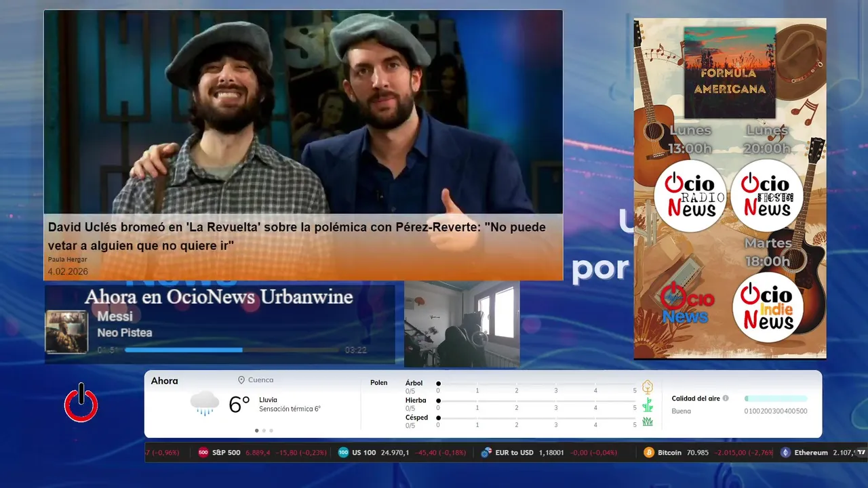The height and width of the screenshot is (488, 868).
Task: Click the song progress bar
Action: tap(233, 350)
